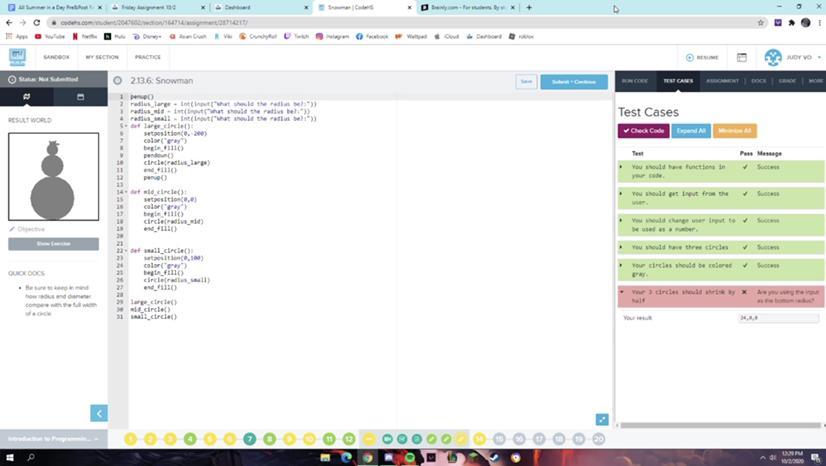Open the calendar icon in the header

pos(741,57)
